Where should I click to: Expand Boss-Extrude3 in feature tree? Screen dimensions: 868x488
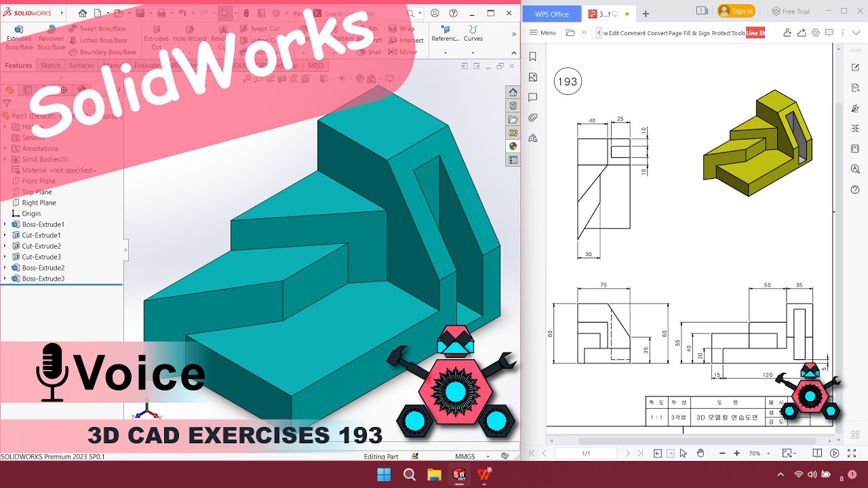[x=5, y=279]
